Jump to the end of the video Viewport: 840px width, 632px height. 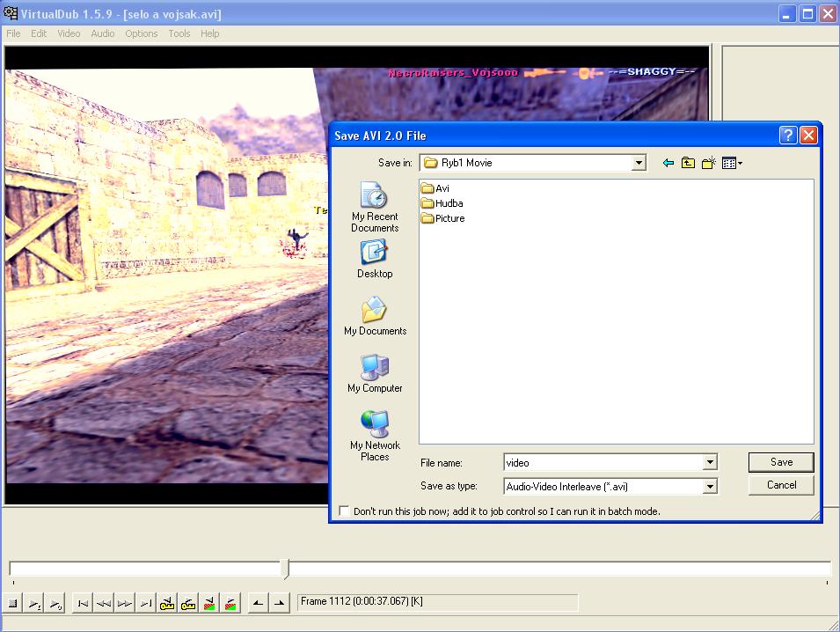[146, 603]
